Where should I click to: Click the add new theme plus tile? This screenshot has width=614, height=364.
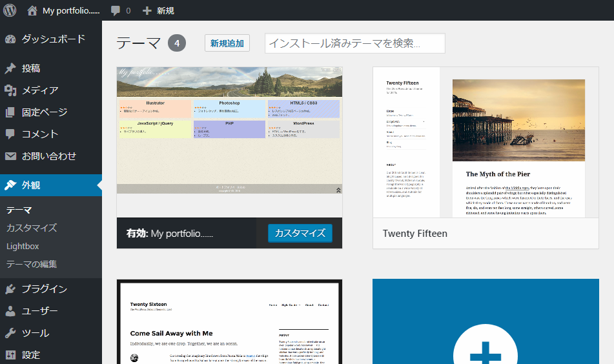(x=486, y=322)
